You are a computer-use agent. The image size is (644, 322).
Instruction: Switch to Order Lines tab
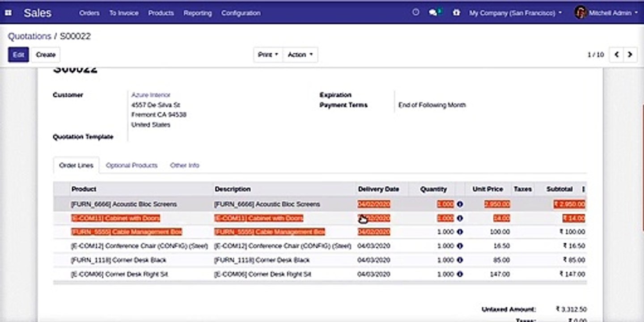click(76, 165)
